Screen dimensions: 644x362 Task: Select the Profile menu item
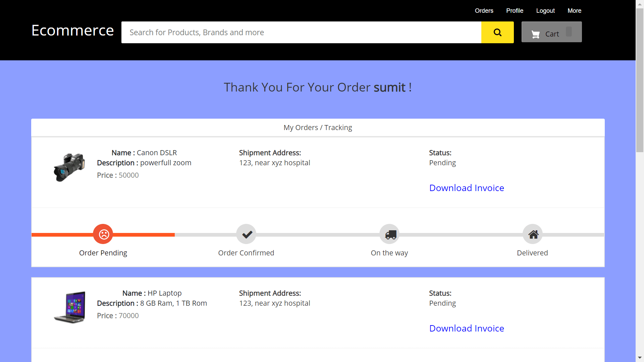point(515,11)
